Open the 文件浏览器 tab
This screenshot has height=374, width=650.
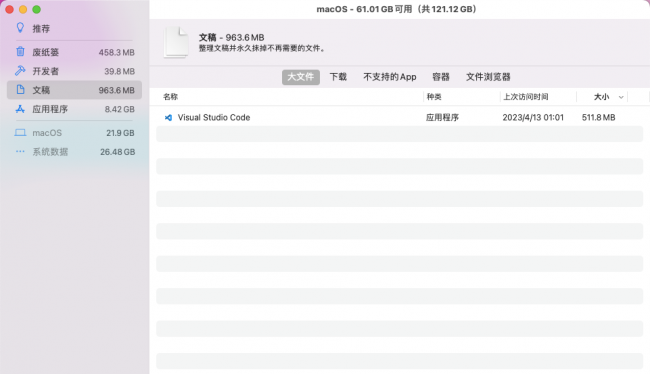(488, 77)
